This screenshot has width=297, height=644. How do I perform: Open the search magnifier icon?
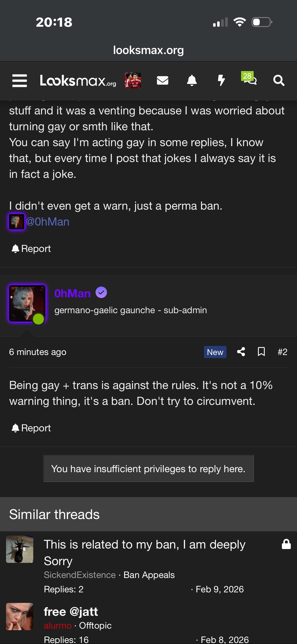279,81
